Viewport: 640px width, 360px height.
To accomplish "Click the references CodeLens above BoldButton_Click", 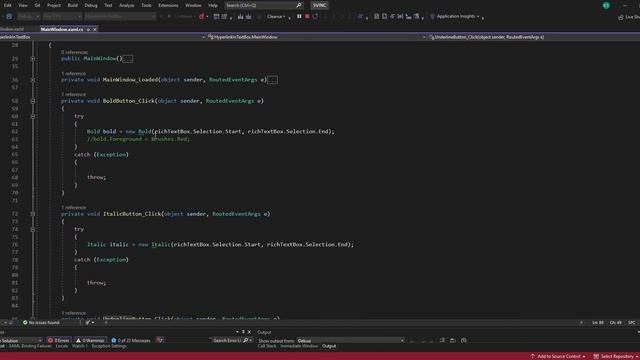I will click(73, 94).
